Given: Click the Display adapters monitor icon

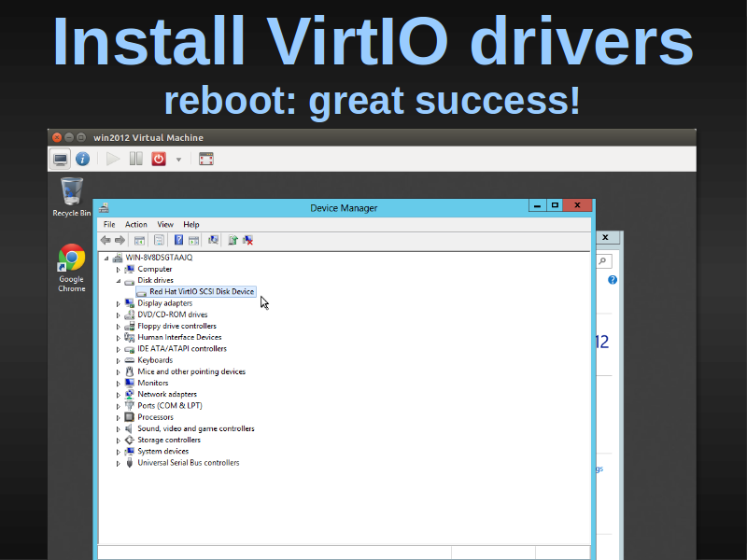Looking at the screenshot, I should 129,302.
